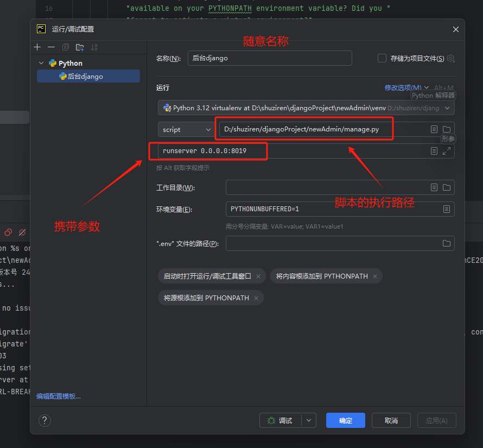Create a new configuration folder
This screenshot has width=483, height=448.
point(80,47)
